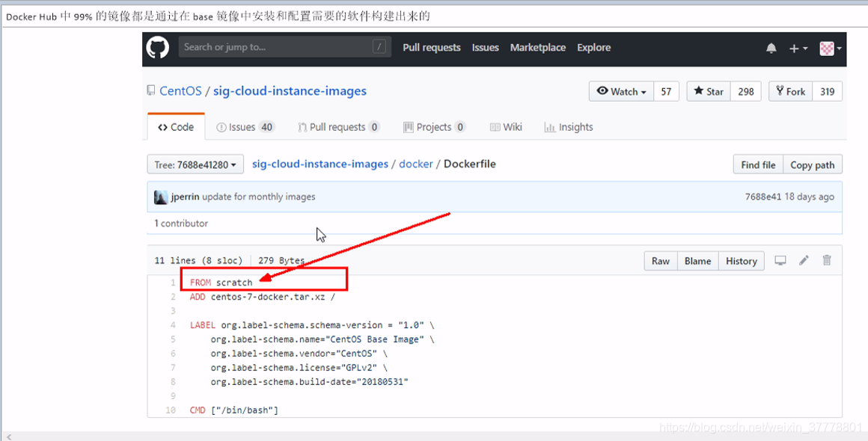Open the plus create-new dropdown
The width and height of the screenshot is (868, 441).
(x=798, y=49)
